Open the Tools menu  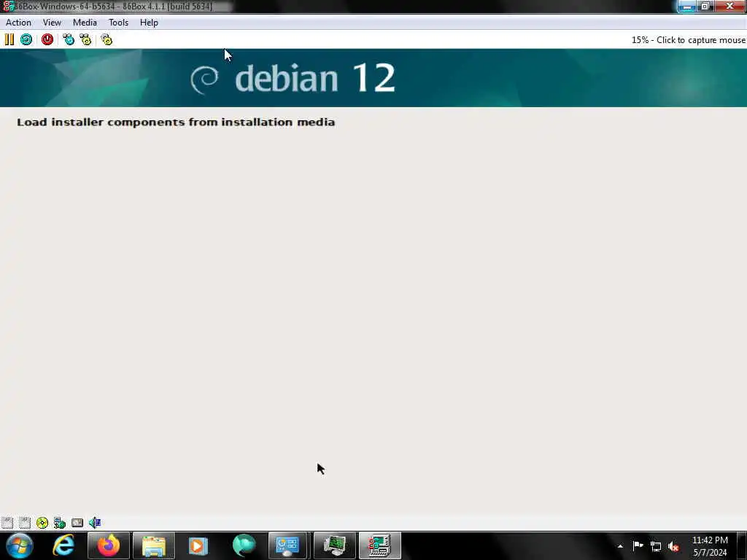[119, 23]
